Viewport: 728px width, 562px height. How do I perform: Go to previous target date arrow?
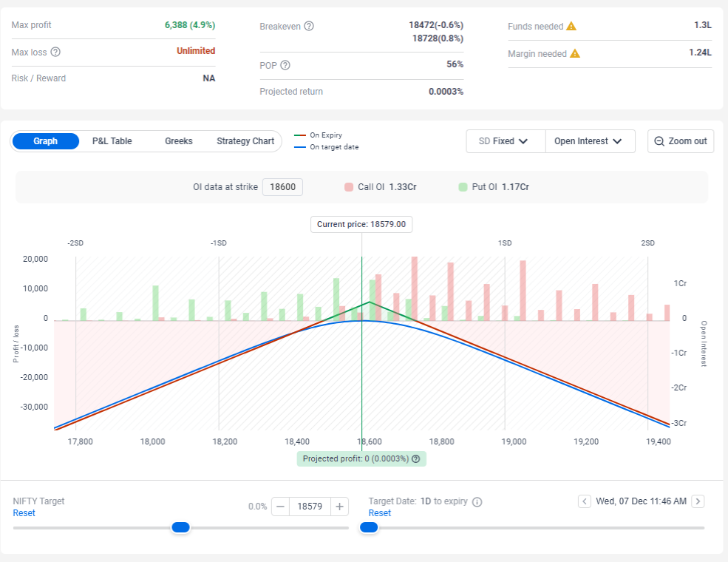(x=585, y=501)
